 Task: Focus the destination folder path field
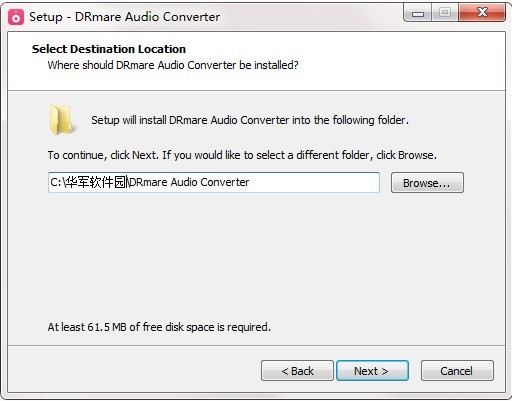(x=214, y=182)
